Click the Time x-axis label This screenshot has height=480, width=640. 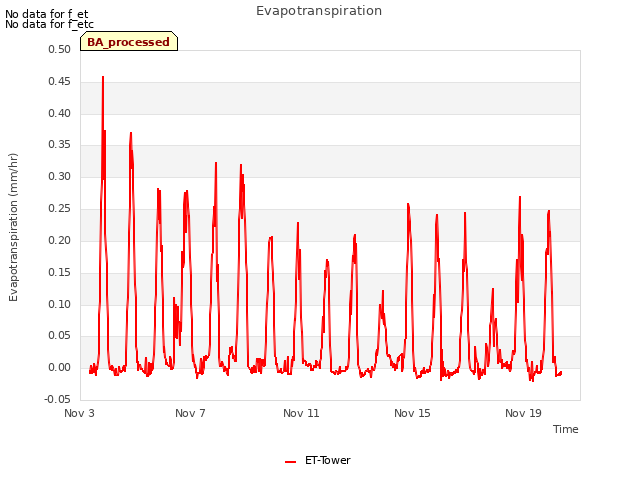(565, 429)
